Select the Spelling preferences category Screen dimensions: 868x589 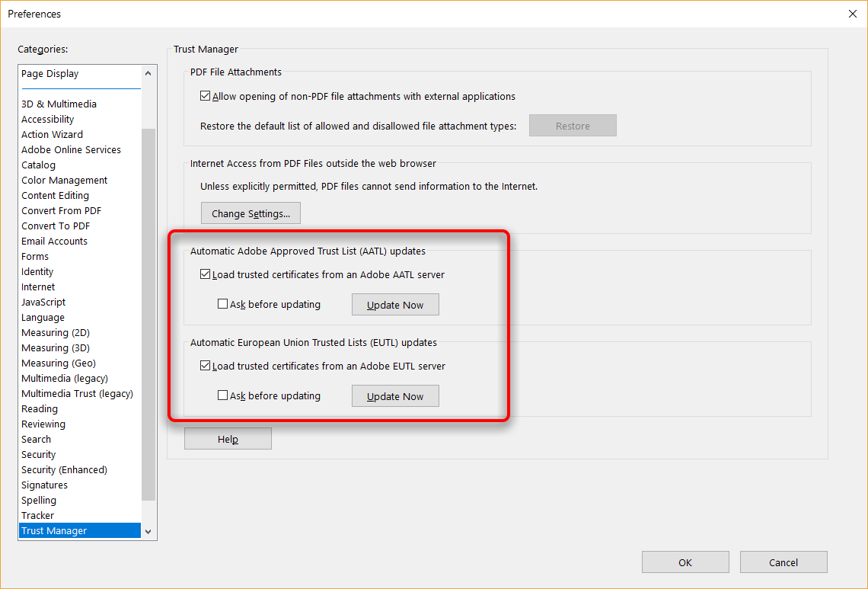click(38, 500)
